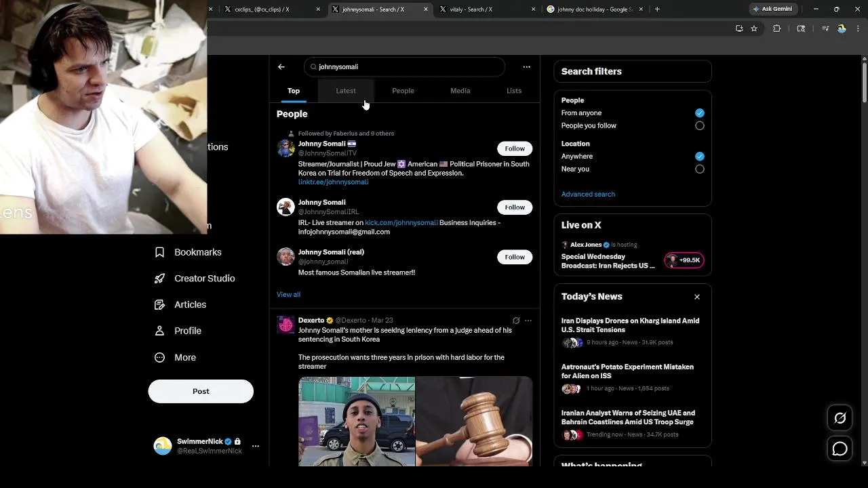This screenshot has width=868, height=488.
Task: Open the linktr.ee/johnnysomali link
Action: click(x=333, y=182)
